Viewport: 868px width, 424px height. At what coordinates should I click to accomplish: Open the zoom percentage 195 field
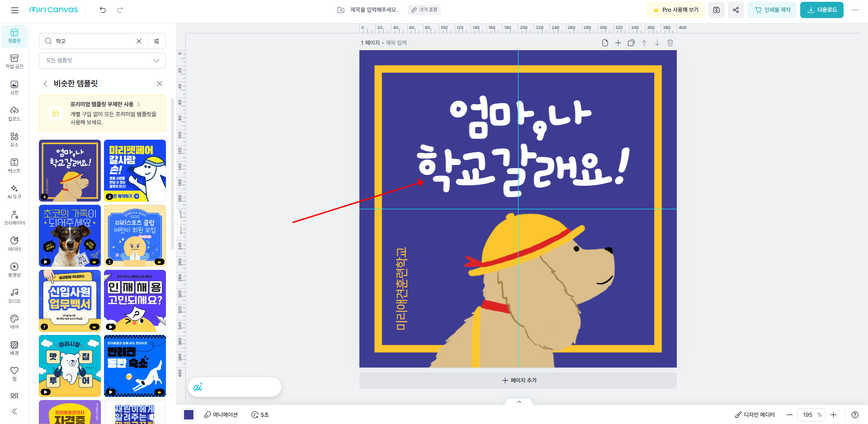tap(811, 415)
